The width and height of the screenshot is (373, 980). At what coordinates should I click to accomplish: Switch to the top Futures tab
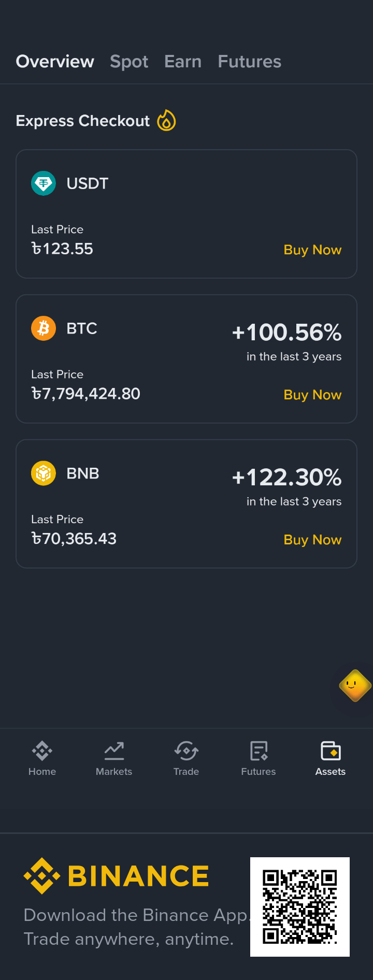250,62
